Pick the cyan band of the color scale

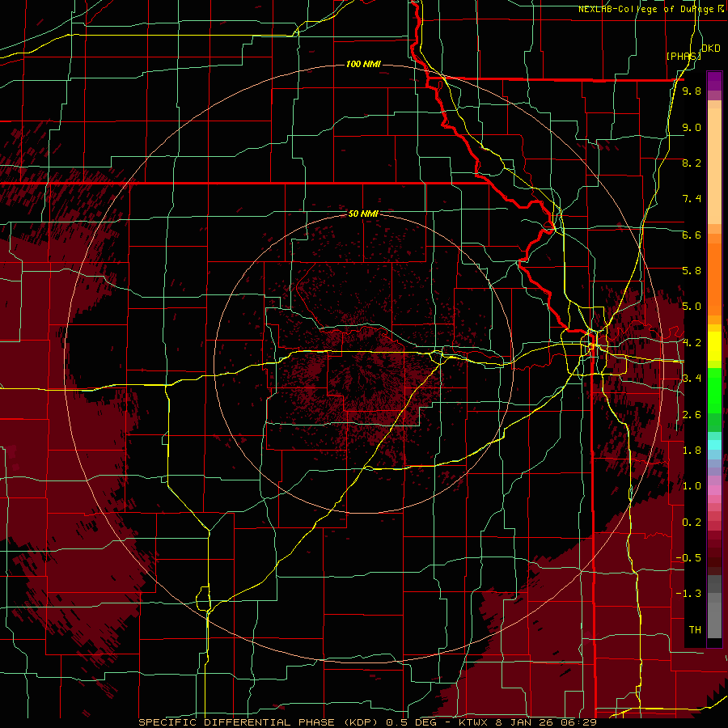coord(714,445)
